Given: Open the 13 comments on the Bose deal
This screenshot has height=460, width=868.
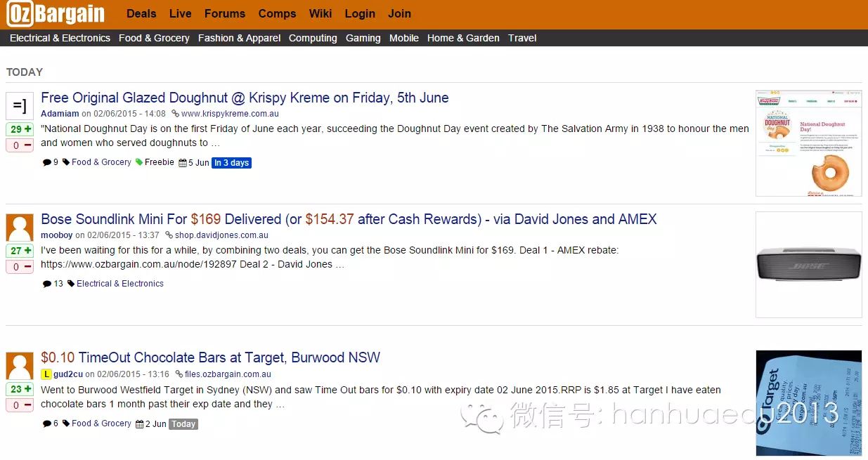Looking at the screenshot, I should pyautogui.click(x=53, y=284).
